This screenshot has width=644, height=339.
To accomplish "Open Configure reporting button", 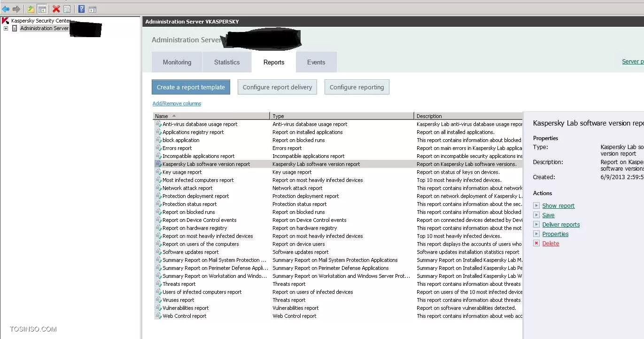I will point(357,87).
